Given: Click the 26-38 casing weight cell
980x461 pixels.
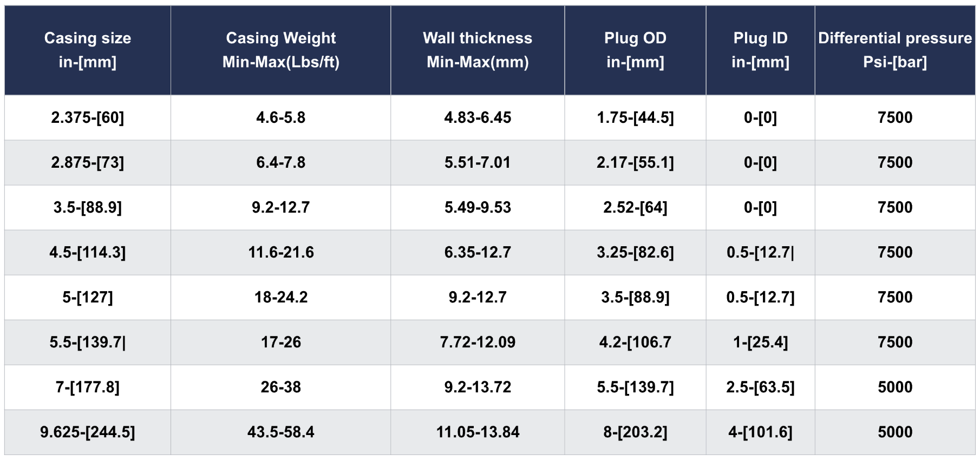Looking at the screenshot, I should click(281, 387).
